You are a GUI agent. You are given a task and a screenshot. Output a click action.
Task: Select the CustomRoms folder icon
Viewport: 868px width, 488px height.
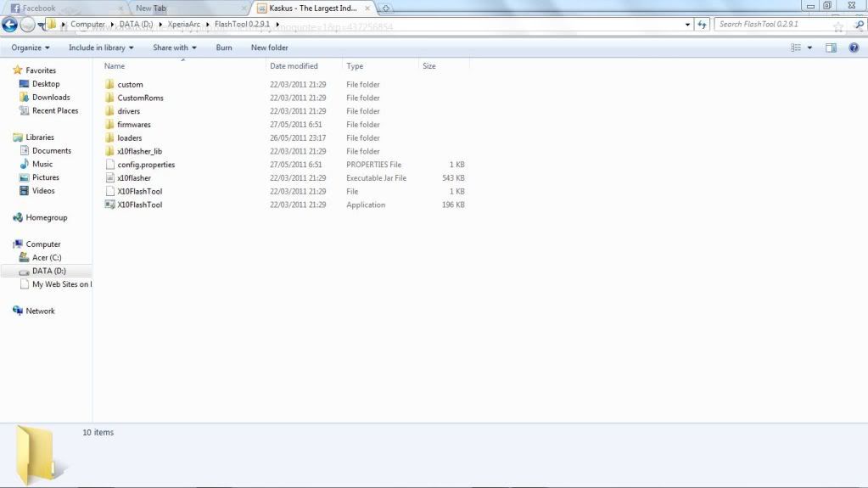click(109, 98)
